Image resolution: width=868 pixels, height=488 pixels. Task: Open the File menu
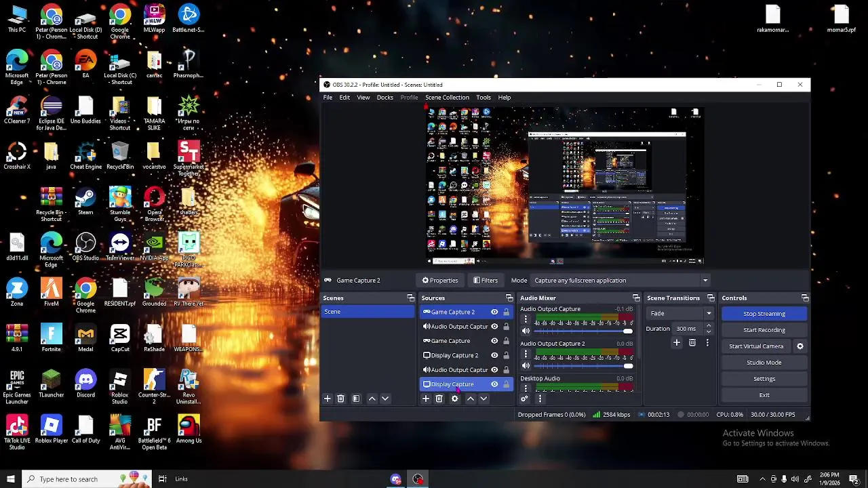[x=328, y=98]
